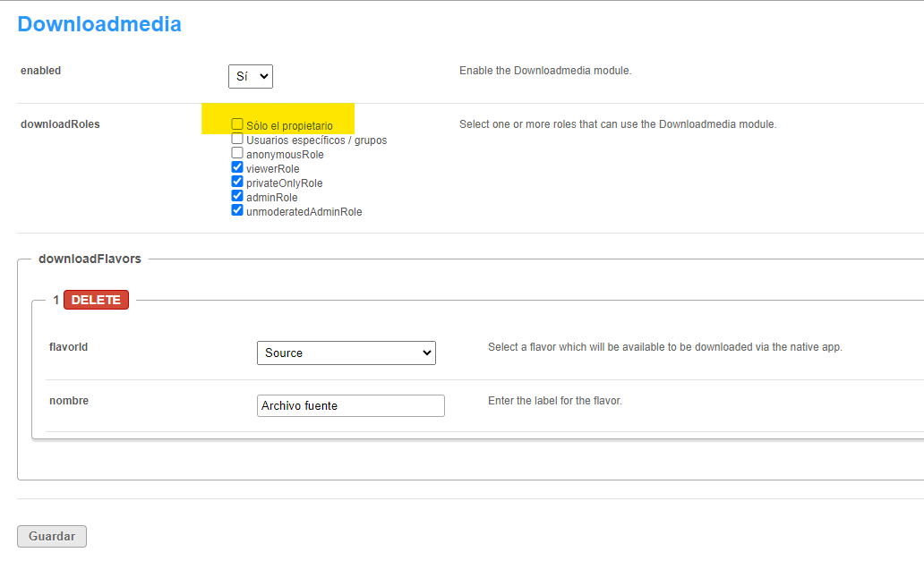Focus the nombre field 'Archivo fuente'
The image size is (924, 561).
[351, 405]
